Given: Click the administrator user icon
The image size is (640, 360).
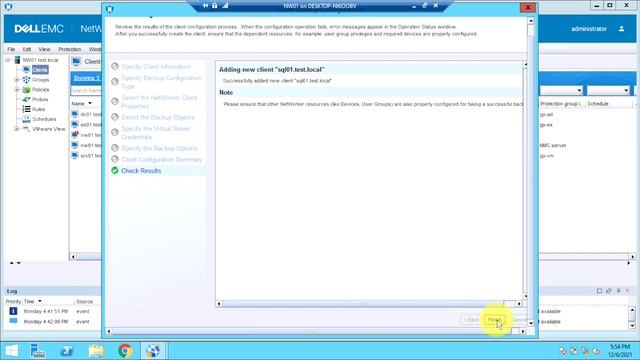Looking at the screenshot, I should 621,29.
